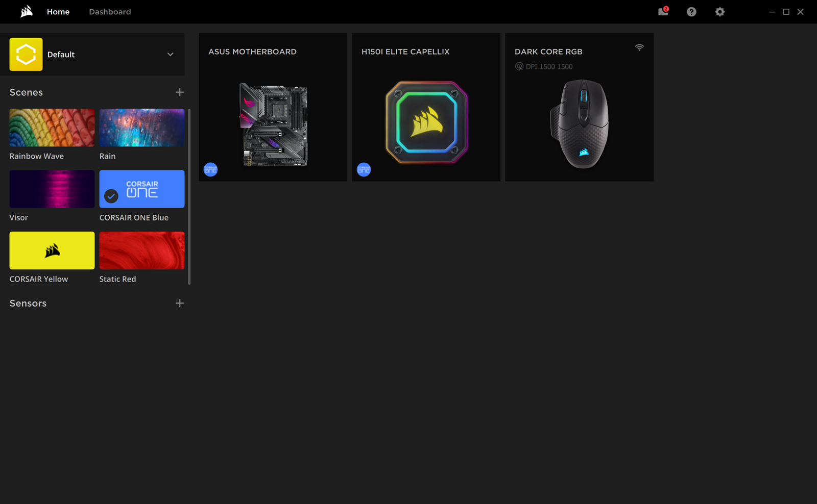The height and width of the screenshot is (504, 817).
Task: Click the Corsair sails logo in title bar
Action: 27,11
